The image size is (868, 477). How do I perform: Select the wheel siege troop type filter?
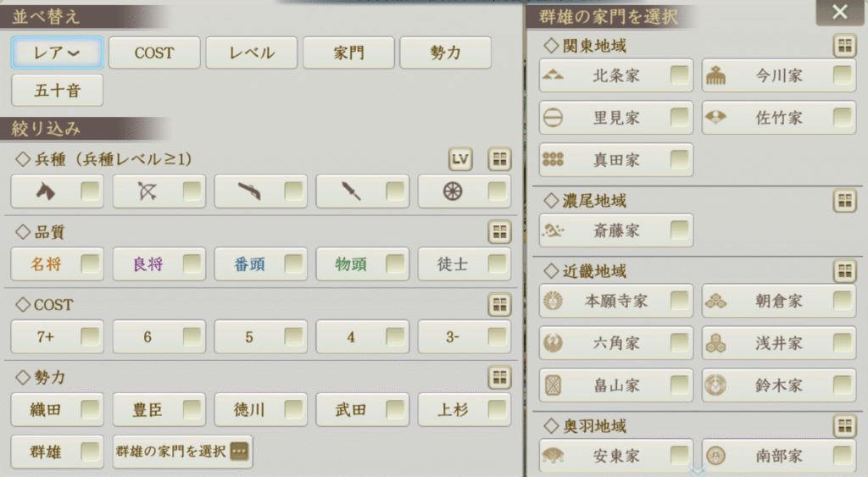[x=464, y=192]
